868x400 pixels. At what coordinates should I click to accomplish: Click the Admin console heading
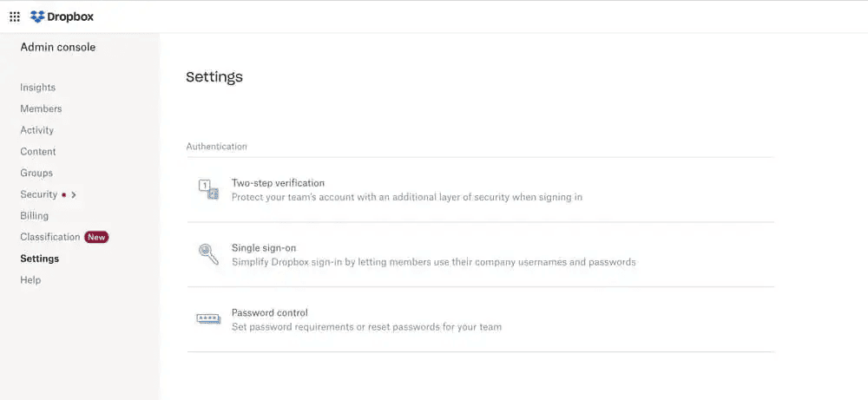pos(58,47)
